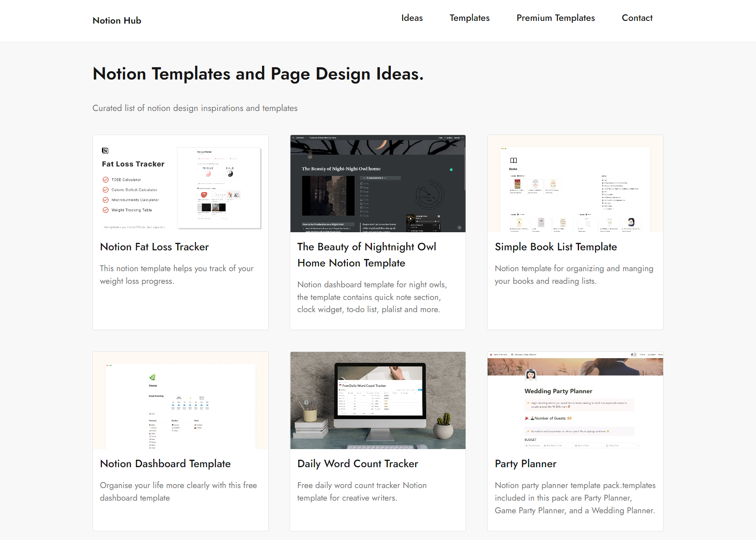Viewport: 756px width, 540px height.
Task: Click the 'Organise your life more clearly' description
Action: point(178,492)
